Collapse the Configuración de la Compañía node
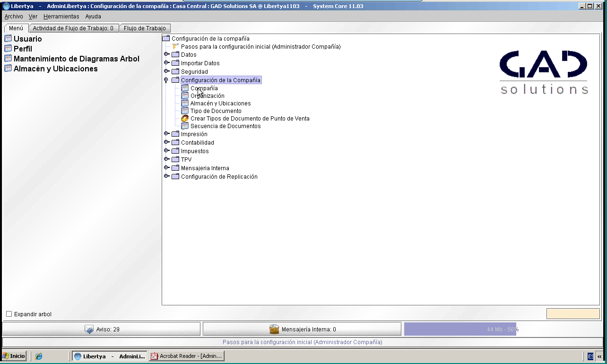This screenshot has height=364, width=607. point(166,80)
